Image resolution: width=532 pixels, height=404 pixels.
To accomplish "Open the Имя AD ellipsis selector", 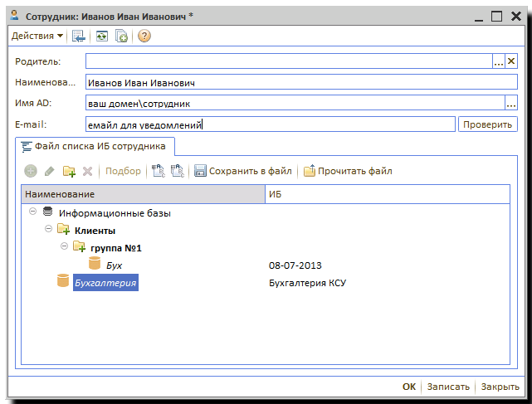I will tap(511, 104).
